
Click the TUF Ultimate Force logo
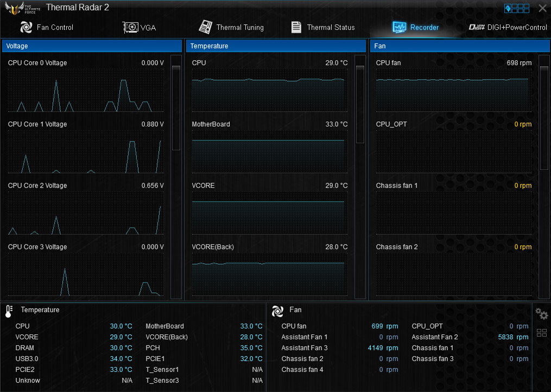tap(22, 8)
